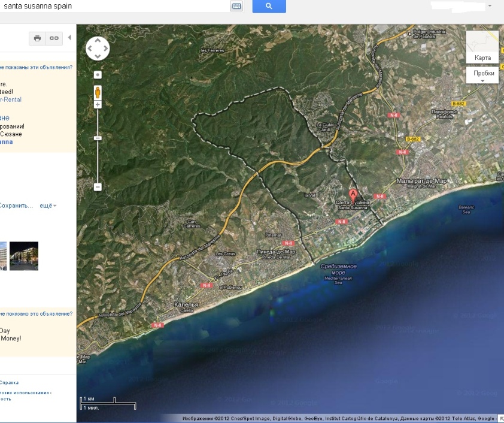
Task: Click the zoom in plus button
Action: pos(98,105)
